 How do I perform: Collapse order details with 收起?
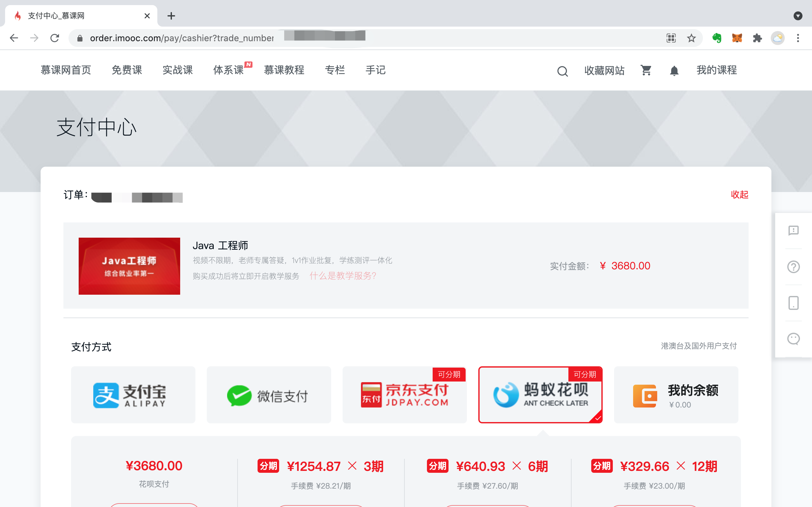tap(739, 195)
